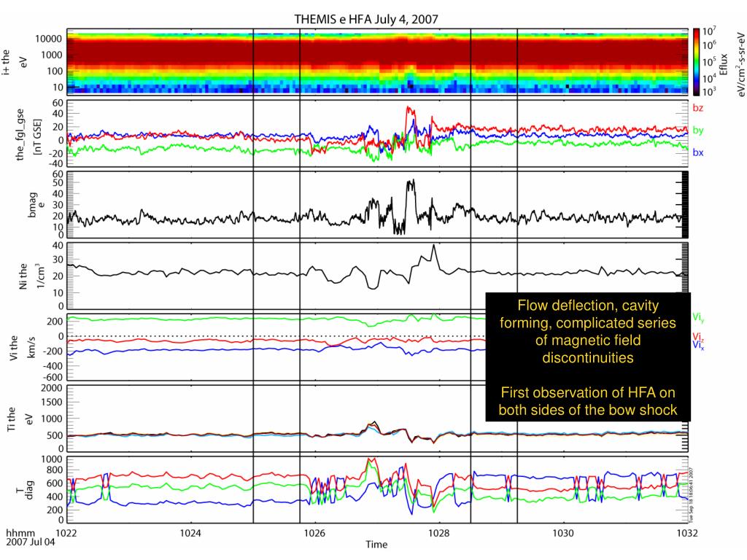747x560 pixels.
Task: Click the 'hhmm' label at bottom left
Action: point(19,533)
